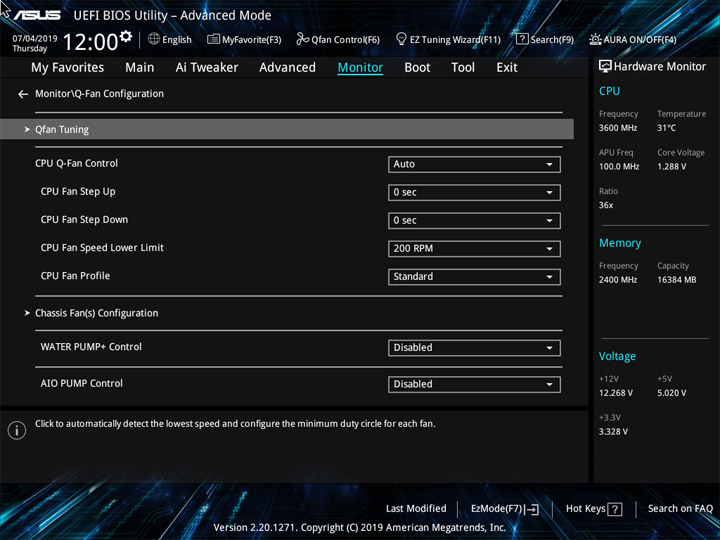Click the globe language icon
Viewport: 720px width, 540px height.
pos(154,39)
